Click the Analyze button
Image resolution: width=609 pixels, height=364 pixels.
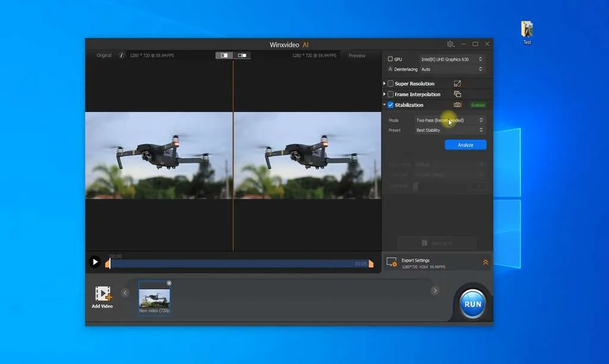tap(465, 145)
